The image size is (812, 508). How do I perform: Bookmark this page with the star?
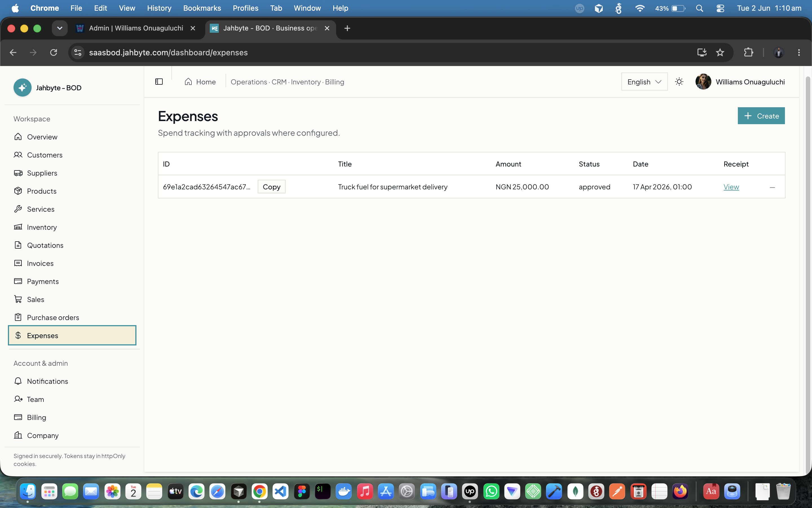(x=720, y=52)
